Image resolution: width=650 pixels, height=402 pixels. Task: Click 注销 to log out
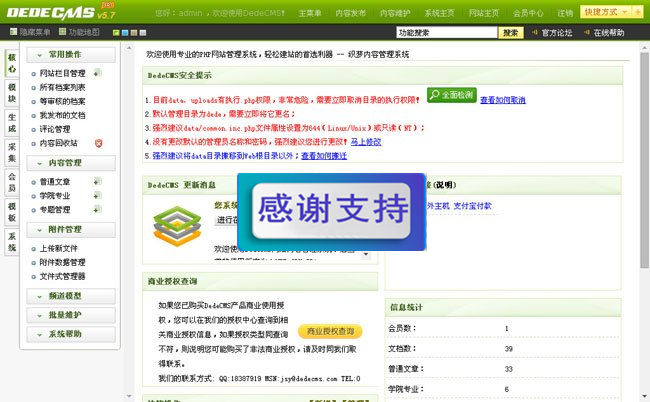click(x=565, y=13)
